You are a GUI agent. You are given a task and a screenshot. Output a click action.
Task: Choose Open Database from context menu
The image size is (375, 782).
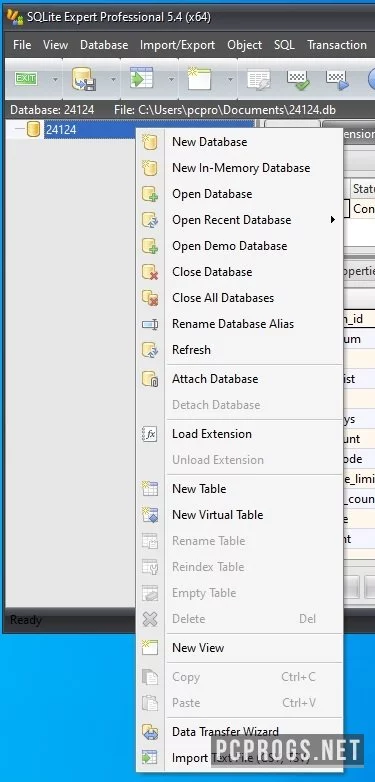pos(239,194)
